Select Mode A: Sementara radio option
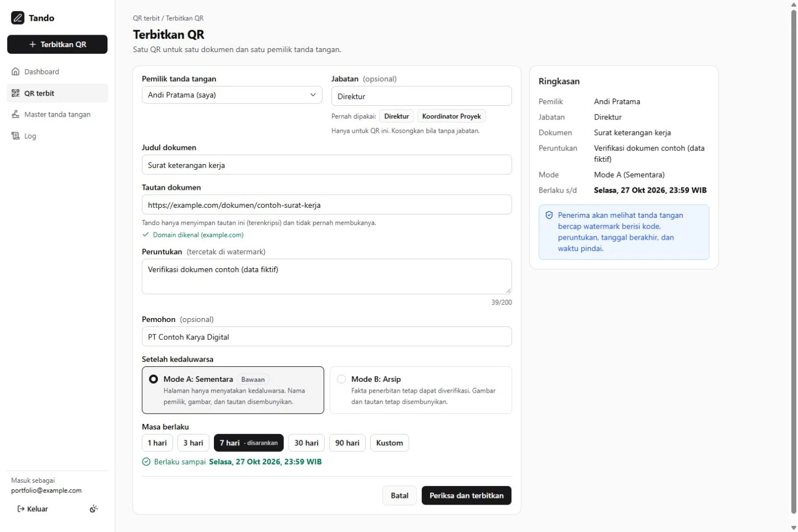The image size is (798, 532). coord(233,390)
